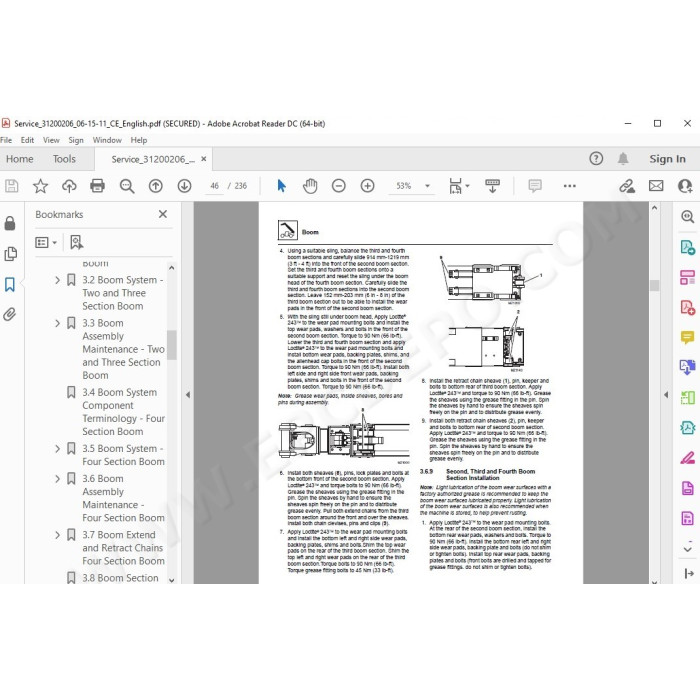Open the File menu

pos(6,140)
